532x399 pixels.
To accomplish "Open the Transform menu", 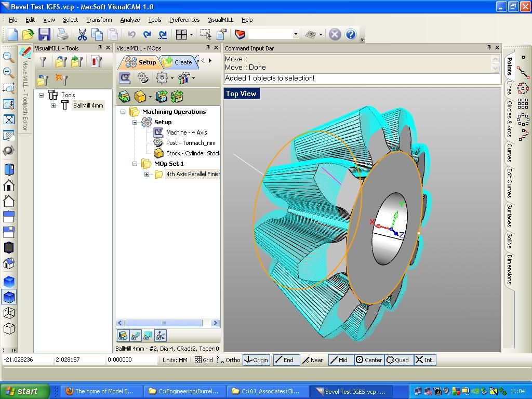I will click(x=99, y=20).
